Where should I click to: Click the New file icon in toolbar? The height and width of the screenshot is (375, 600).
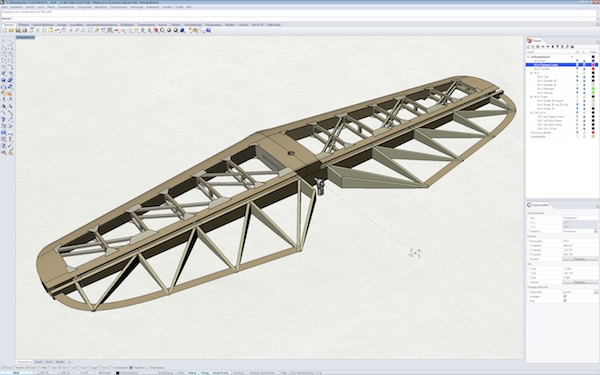5,30
